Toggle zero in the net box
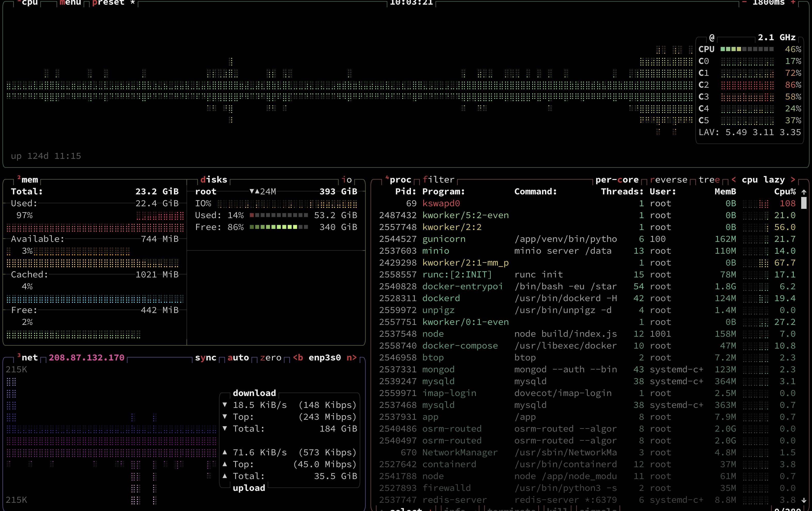812x511 pixels. pos(271,358)
